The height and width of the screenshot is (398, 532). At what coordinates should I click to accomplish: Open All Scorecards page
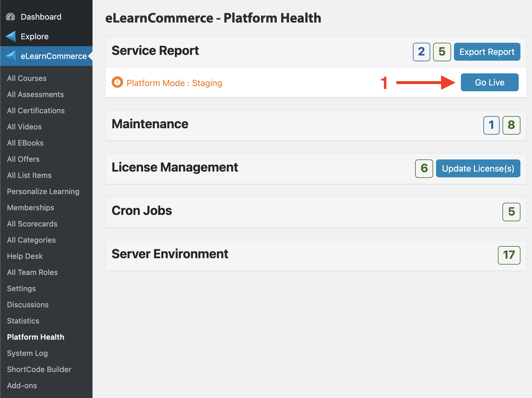[32, 224]
